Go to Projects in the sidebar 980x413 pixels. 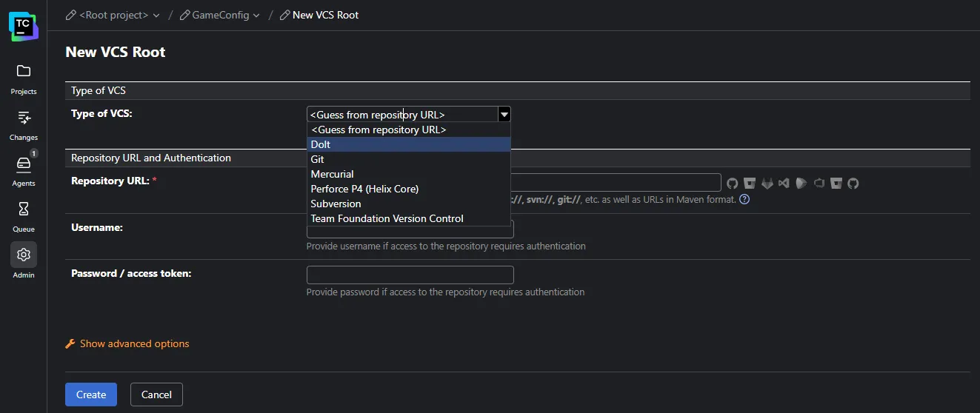coord(24,78)
